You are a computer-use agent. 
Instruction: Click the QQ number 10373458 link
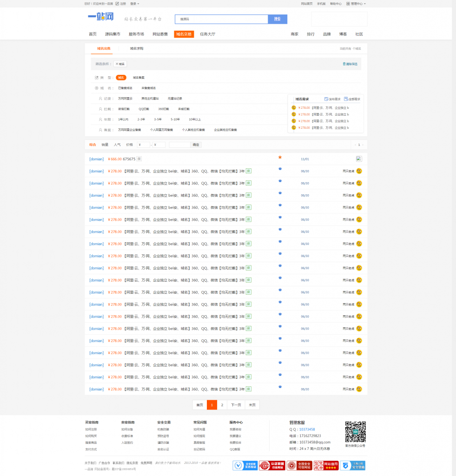pyautogui.click(x=307, y=429)
